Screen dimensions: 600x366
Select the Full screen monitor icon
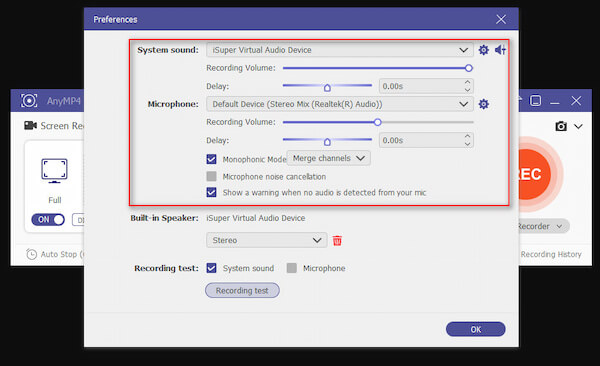point(54,171)
